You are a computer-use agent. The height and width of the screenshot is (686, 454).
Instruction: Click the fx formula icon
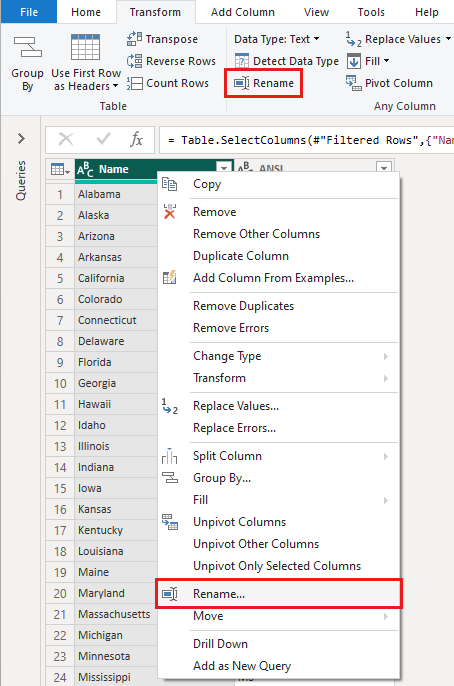tap(136, 140)
